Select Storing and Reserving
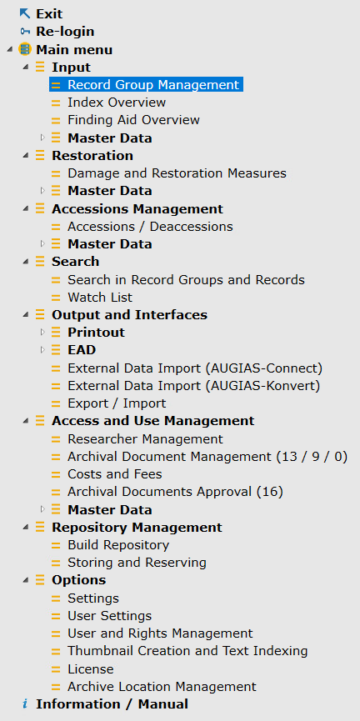Screen dimensions: 360x721 point(137,562)
